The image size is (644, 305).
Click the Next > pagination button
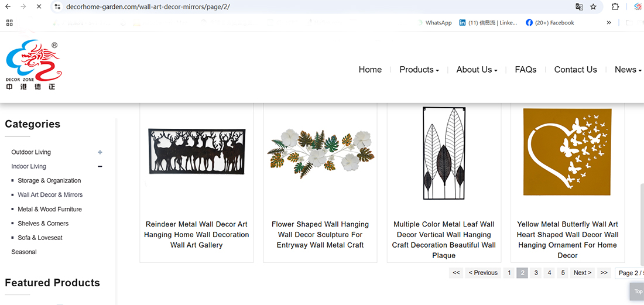(582, 273)
